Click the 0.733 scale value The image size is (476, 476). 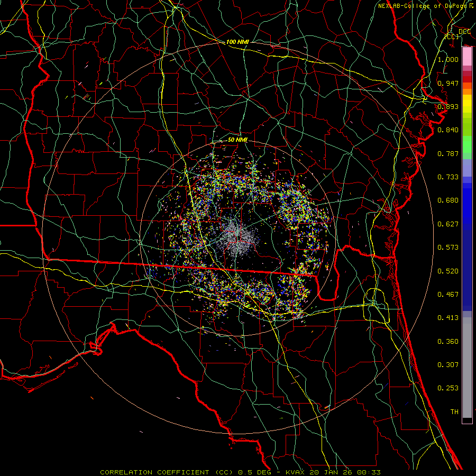coord(448,177)
